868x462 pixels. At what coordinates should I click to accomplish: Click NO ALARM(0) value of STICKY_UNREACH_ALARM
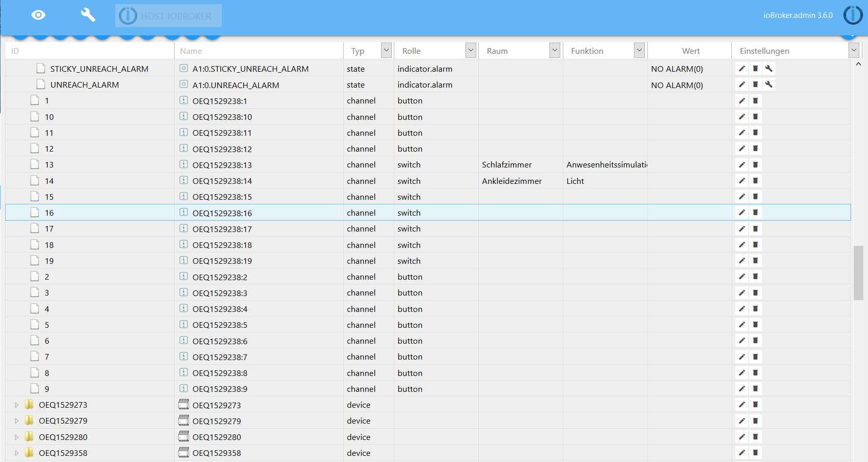coord(677,69)
